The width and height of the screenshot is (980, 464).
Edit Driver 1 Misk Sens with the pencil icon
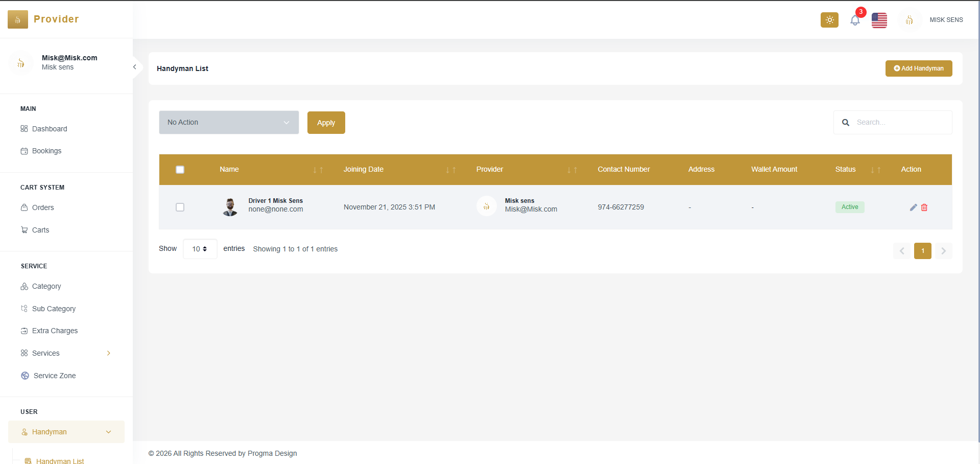point(913,207)
